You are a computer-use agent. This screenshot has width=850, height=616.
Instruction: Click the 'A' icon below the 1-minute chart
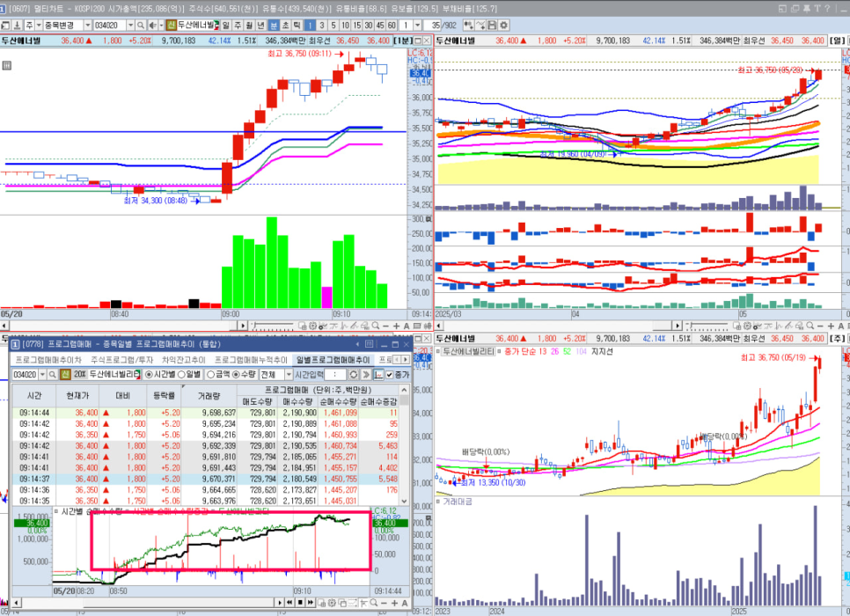pos(407,326)
